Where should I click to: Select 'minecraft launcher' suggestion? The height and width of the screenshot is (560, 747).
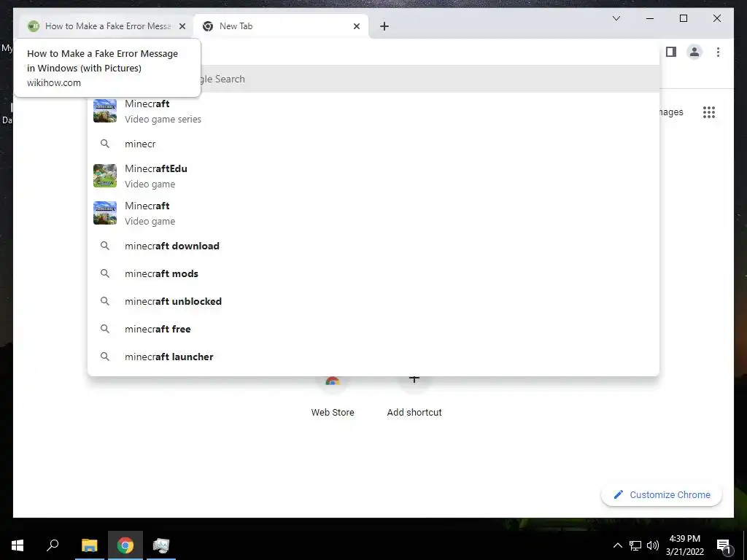373,357
